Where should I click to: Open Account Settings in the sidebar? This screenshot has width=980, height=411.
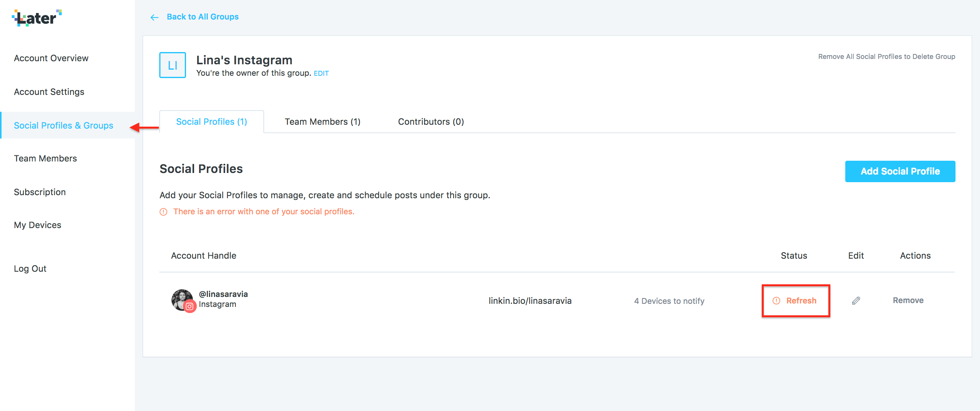click(x=49, y=92)
